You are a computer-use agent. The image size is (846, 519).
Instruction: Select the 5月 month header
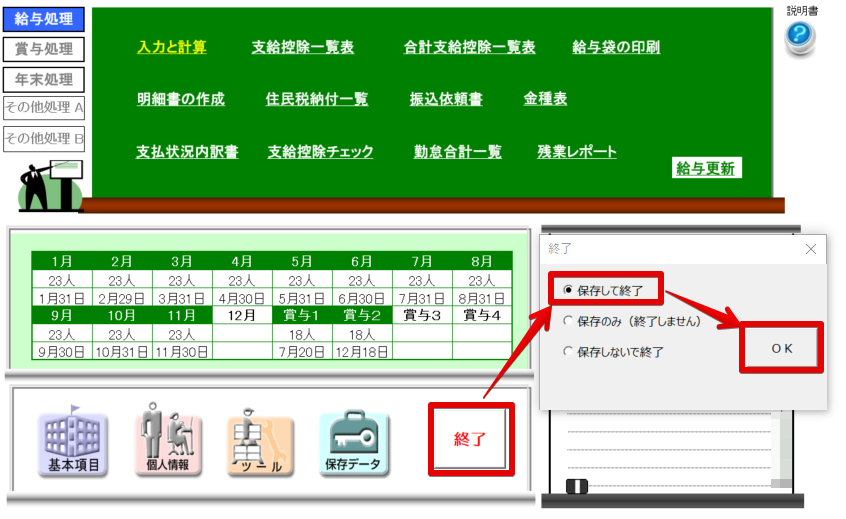pyautogui.click(x=302, y=262)
